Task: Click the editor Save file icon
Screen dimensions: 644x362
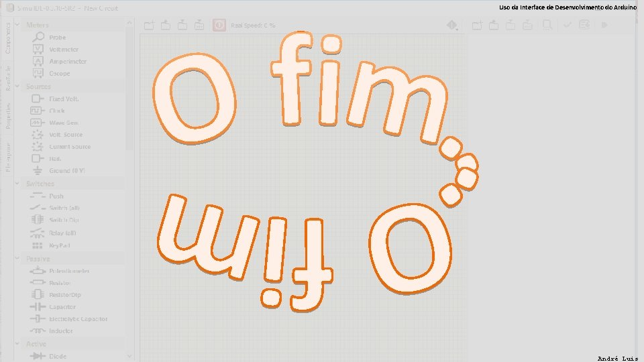Action: pyautogui.click(x=511, y=25)
